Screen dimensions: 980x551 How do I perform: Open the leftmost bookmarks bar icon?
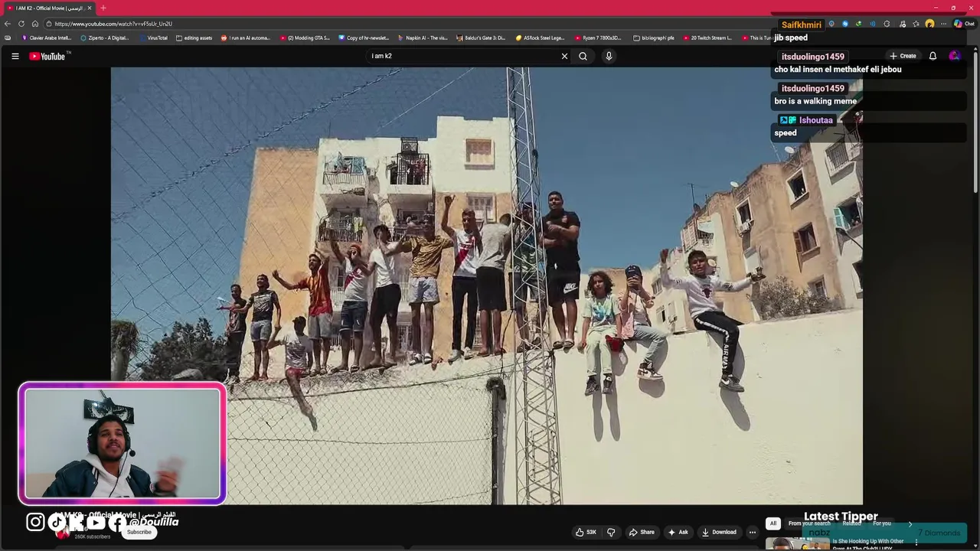coord(8,37)
